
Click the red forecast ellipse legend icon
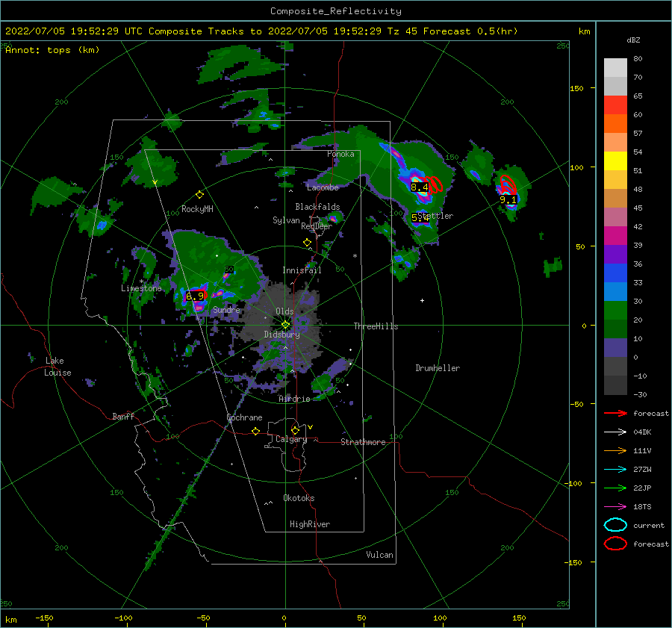tap(615, 544)
